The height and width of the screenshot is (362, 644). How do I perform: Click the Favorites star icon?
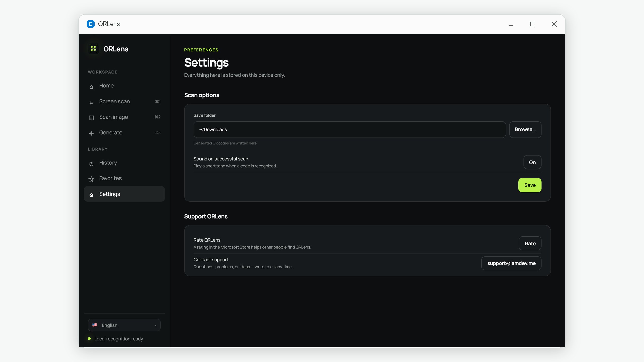[91, 179]
